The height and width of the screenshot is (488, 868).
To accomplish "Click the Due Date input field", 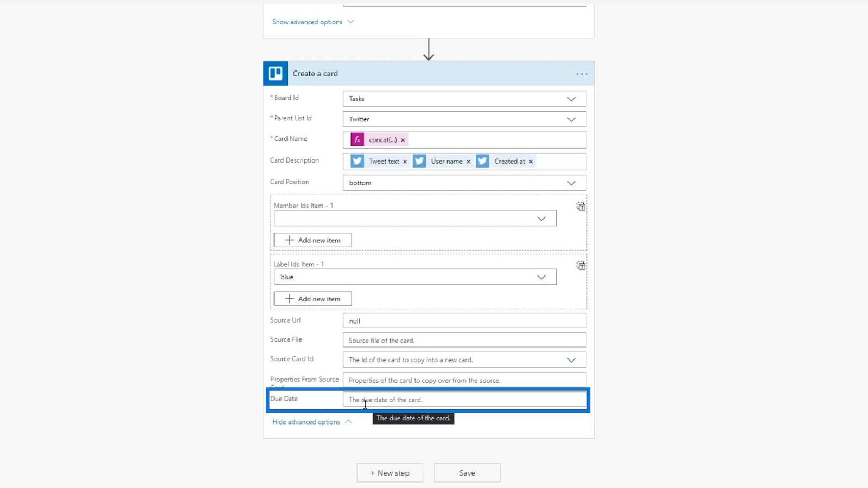I will [464, 400].
